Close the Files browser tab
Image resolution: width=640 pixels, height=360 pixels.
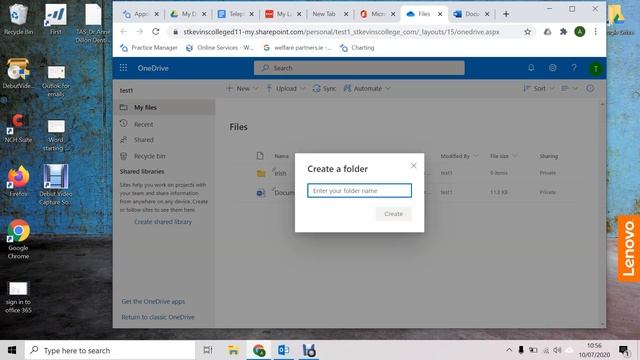440,14
